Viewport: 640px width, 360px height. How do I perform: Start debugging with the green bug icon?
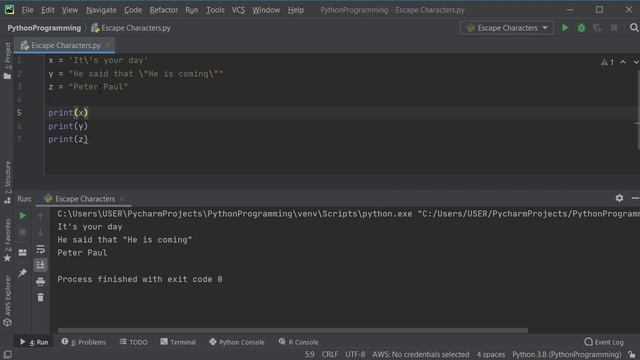point(581,28)
